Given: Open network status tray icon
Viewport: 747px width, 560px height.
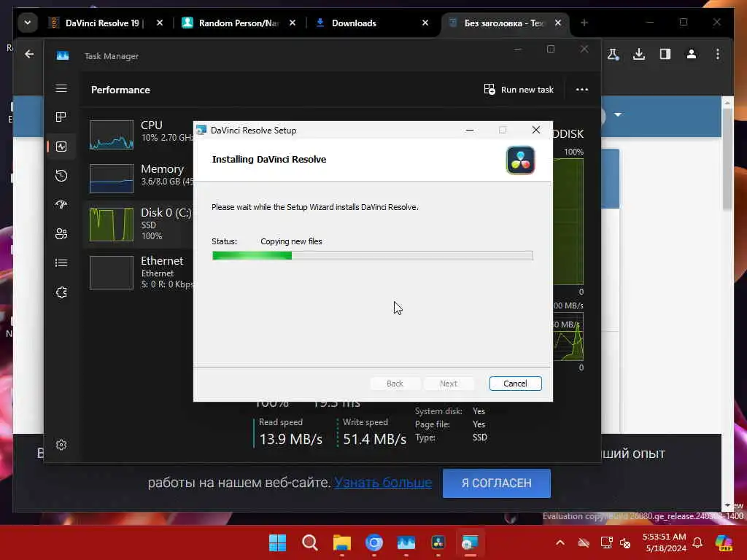Looking at the screenshot, I should coord(606,542).
